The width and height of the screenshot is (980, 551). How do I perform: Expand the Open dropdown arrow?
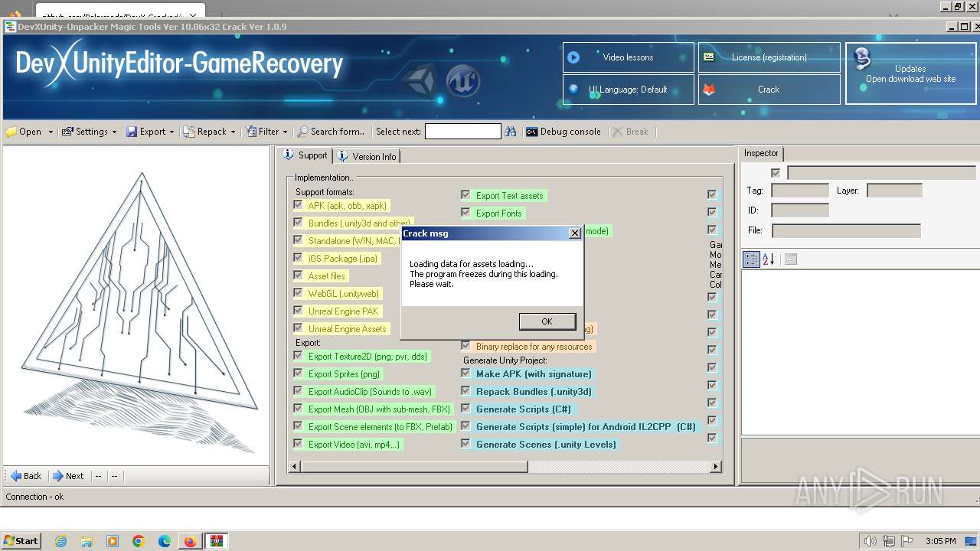click(51, 132)
